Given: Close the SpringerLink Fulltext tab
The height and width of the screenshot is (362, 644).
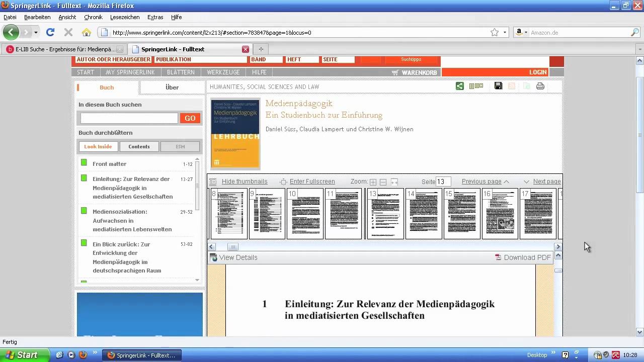Looking at the screenshot, I should (x=246, y=49).
